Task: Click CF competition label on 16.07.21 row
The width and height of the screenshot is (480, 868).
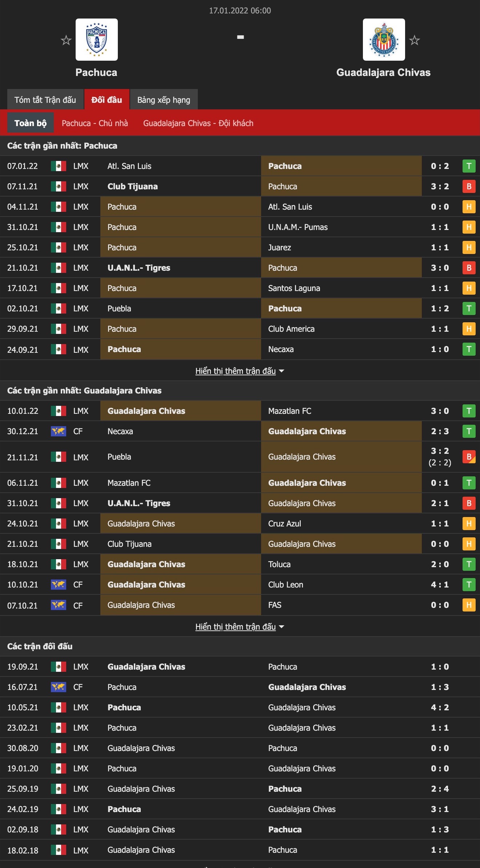Action: (78, 687)
